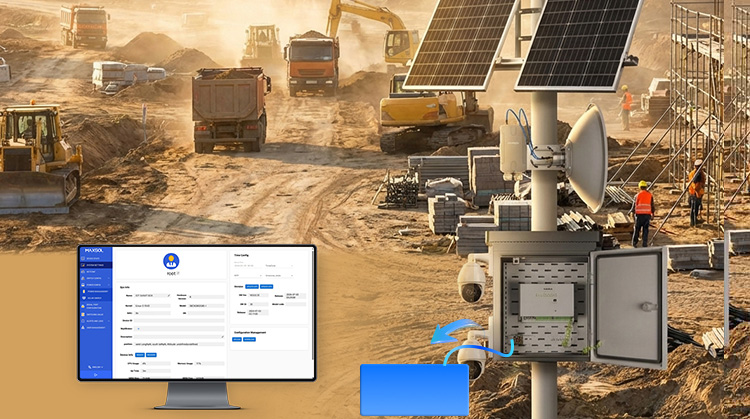Click the first blue button beside Version
Viewport: 750px width, 419px height.
(x=252, y=287)
